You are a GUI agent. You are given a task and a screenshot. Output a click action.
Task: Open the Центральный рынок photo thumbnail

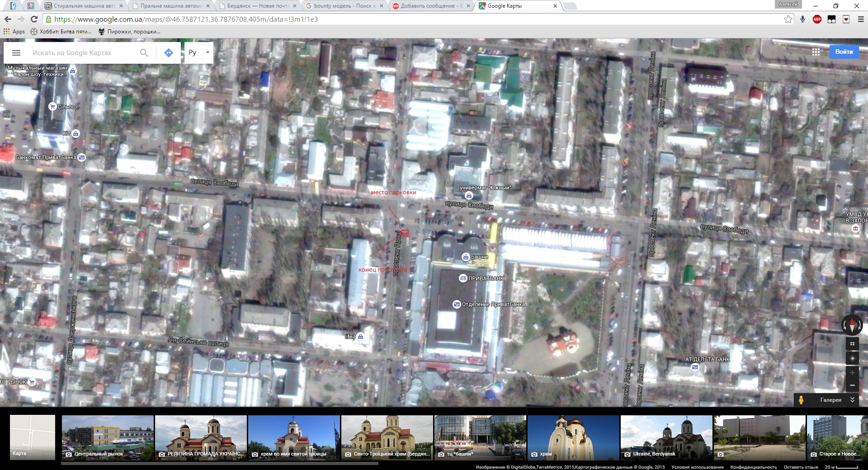click(108, 437)
